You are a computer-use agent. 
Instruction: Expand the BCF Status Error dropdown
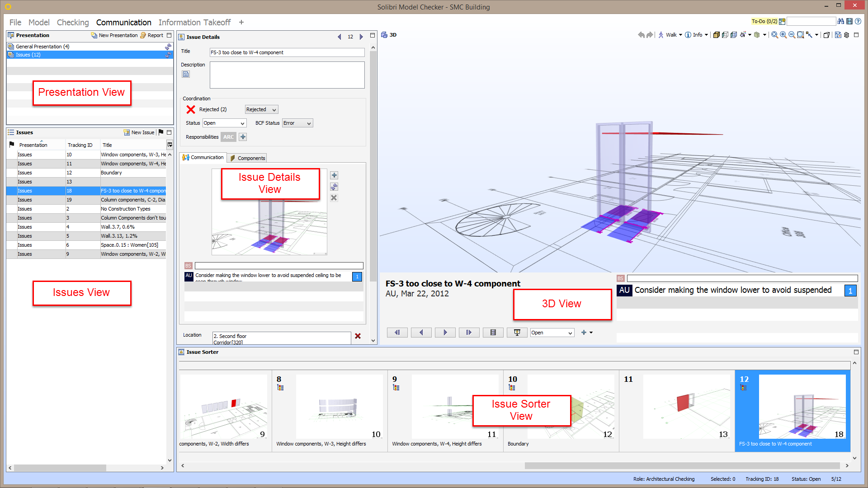(297, 123)
